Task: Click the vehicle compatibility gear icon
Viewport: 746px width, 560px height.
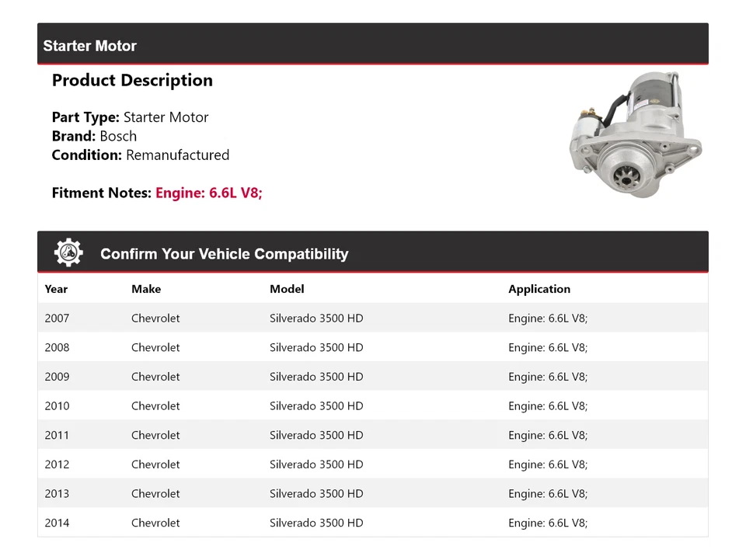Action: point(68,251)
